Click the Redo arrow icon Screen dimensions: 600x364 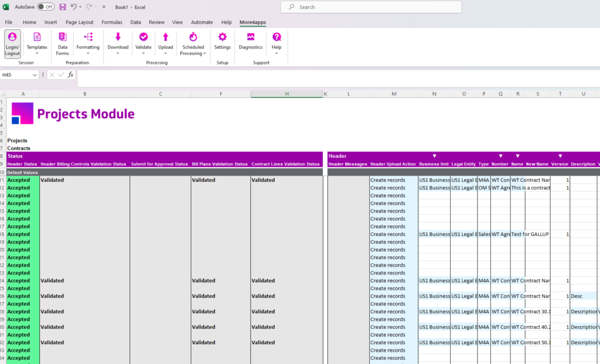(x=89, y=7)
